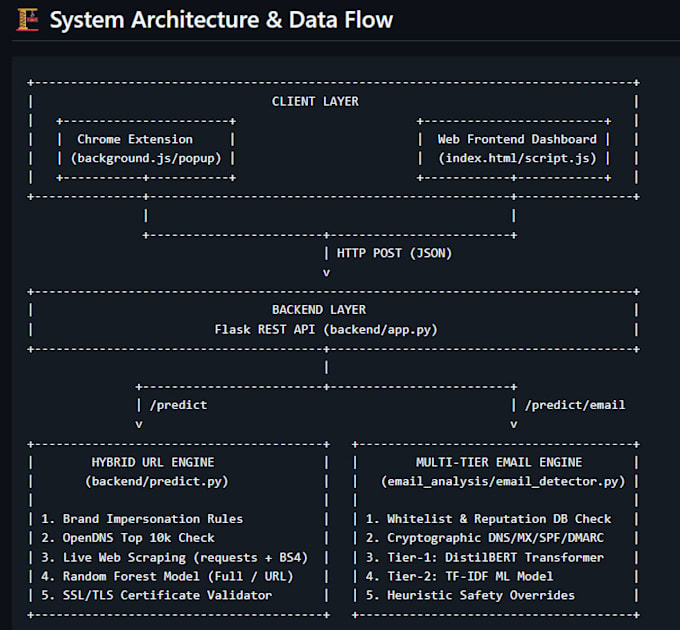This screenshot has height=630, width=680.
Task: Click '4. Random Forest Model (Full / URL)' line
Action: pyautogui.click(x=167, y=576)
